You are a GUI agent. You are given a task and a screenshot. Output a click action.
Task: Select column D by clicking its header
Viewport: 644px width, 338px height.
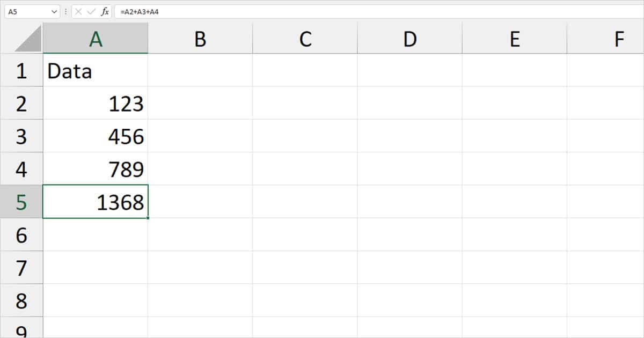pos(409,38)
